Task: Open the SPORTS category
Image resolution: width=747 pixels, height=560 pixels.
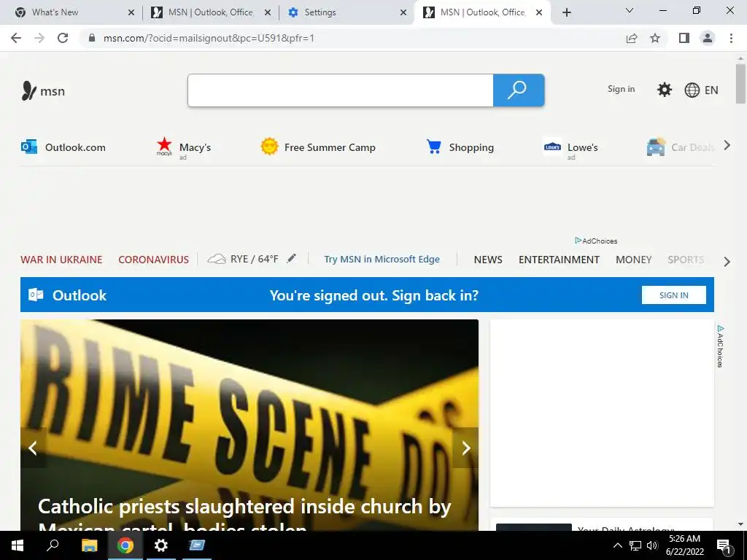Action: (x=686, y=260)
